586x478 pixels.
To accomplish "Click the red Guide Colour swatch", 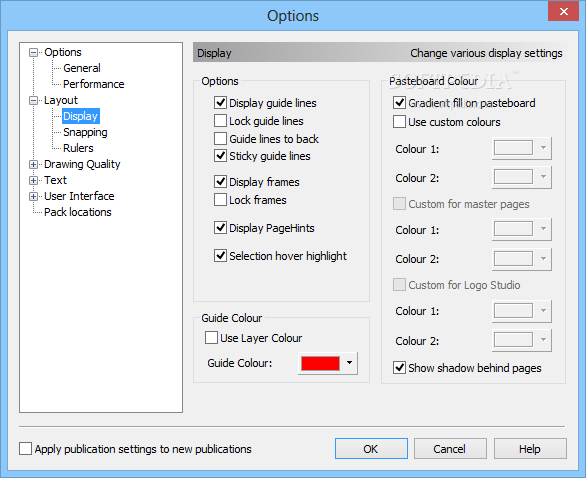I will tap(320, 363).
